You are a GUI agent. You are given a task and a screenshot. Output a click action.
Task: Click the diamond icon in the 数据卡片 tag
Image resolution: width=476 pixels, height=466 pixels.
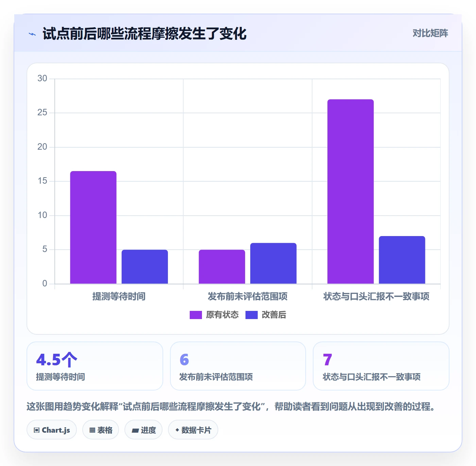177,430
